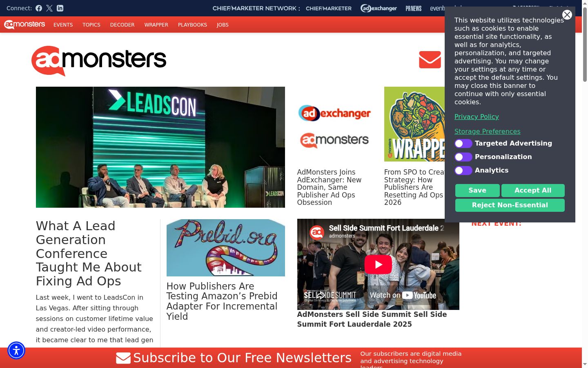Open the Events menu item
This screenshot has width=588, height=368.
[63, 25]
